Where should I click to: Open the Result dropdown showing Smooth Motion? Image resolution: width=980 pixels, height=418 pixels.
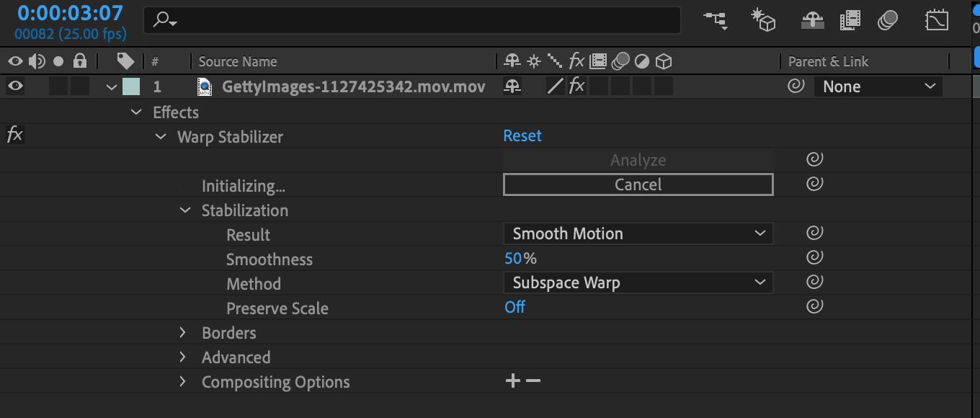coord(637,233)
